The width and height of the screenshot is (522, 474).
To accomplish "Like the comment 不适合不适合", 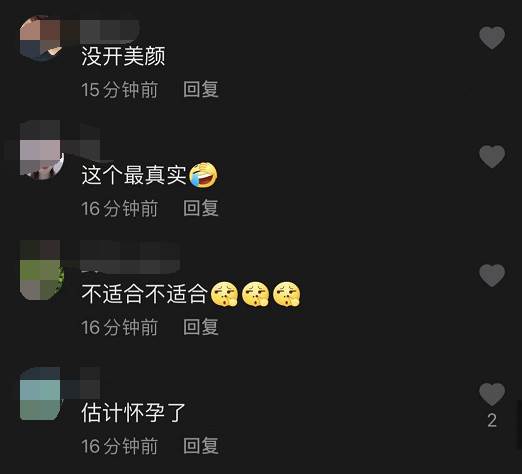I will pyautogui.click(x=492, y=275).
